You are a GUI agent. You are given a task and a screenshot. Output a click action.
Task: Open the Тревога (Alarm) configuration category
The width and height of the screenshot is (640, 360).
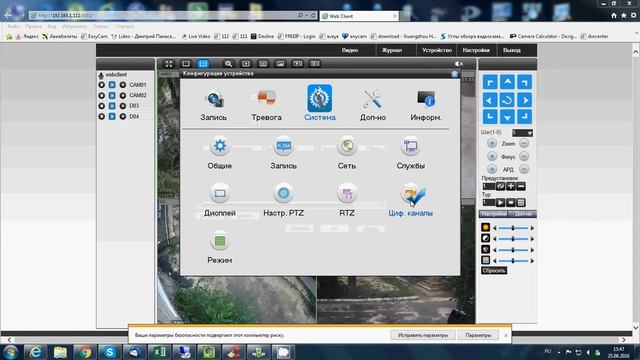point(267,104)
